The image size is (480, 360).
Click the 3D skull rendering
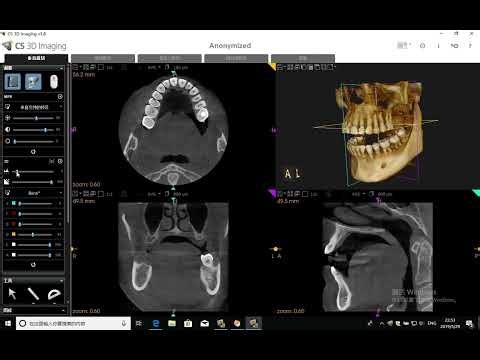point(380,132)
